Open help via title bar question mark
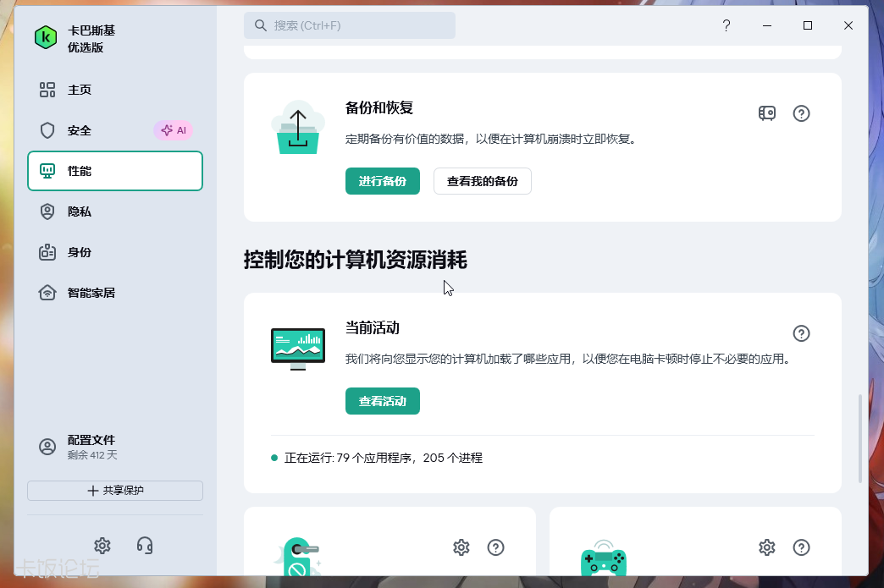Image resolution: width=884 pixels, height=588 pixels. [x=727, y=25]
